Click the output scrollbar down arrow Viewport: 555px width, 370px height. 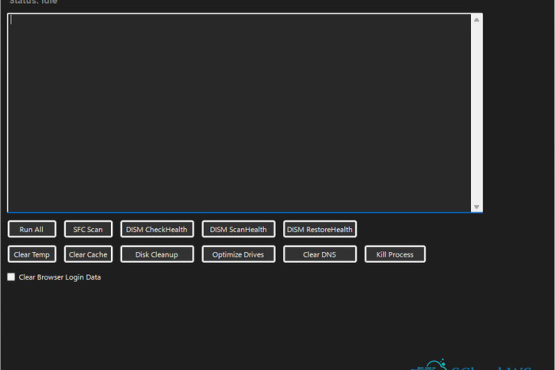(477, 207)
